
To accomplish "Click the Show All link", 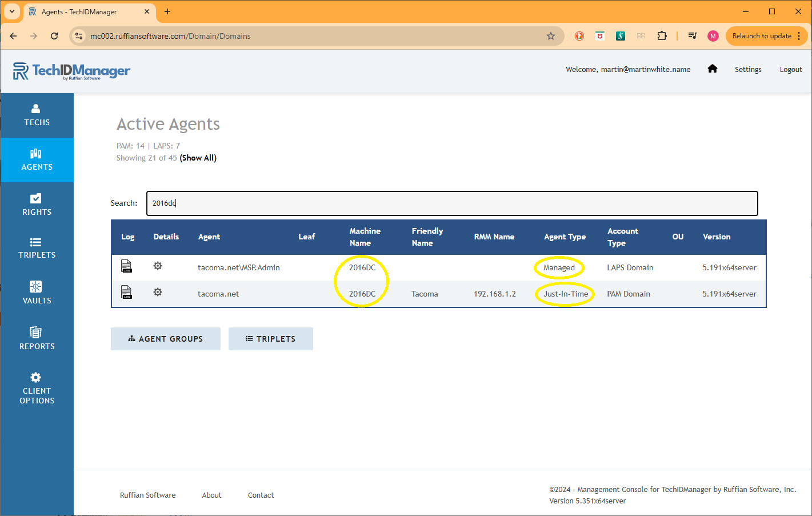I will (198, 158).
